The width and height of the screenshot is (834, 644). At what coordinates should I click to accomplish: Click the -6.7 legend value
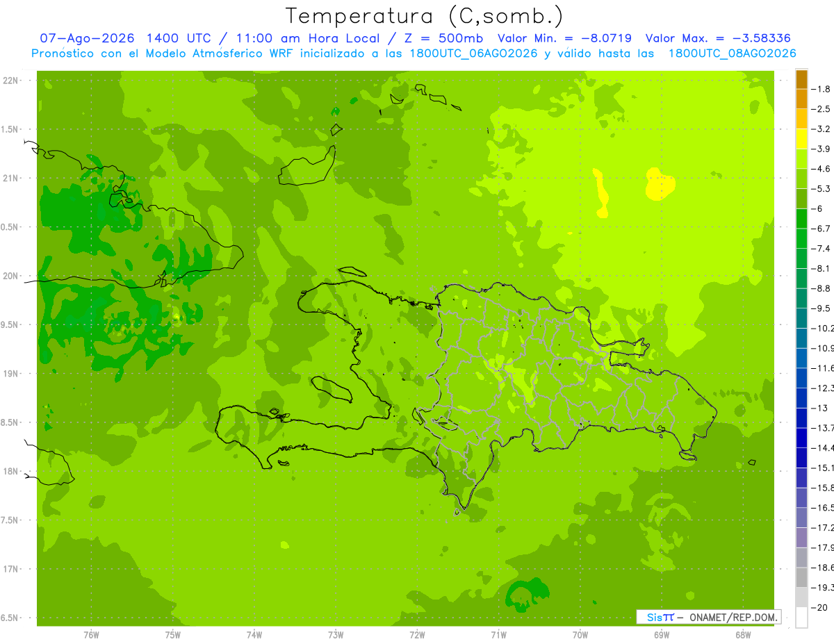tap(821, 229)
